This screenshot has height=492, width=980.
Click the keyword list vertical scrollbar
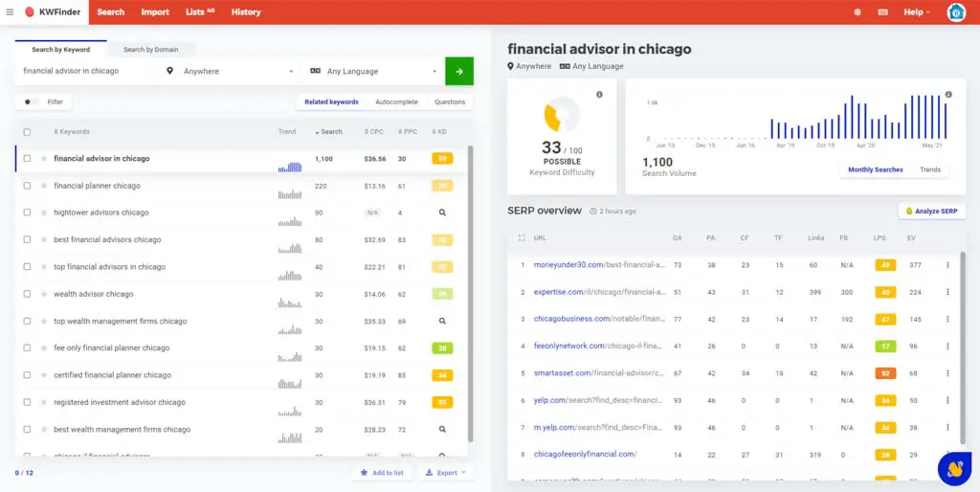470,294
